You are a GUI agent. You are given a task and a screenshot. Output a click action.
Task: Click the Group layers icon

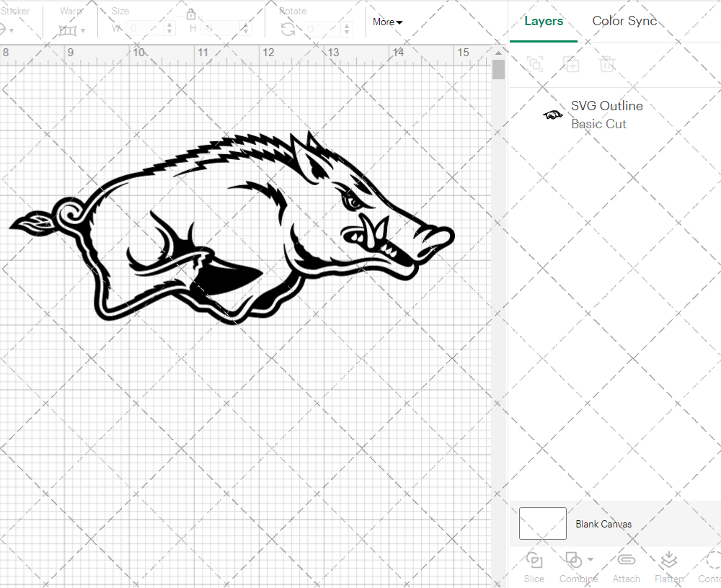[536, 64]
